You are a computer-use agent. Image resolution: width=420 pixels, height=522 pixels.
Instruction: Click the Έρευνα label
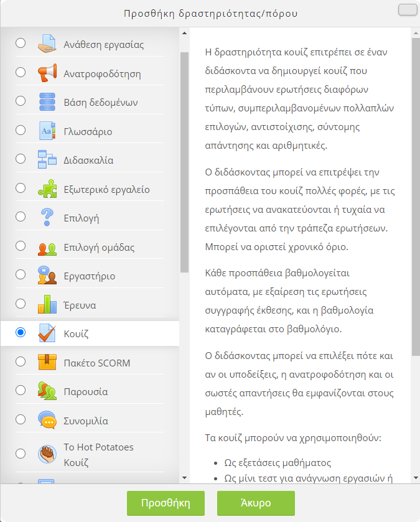[80, 305]
